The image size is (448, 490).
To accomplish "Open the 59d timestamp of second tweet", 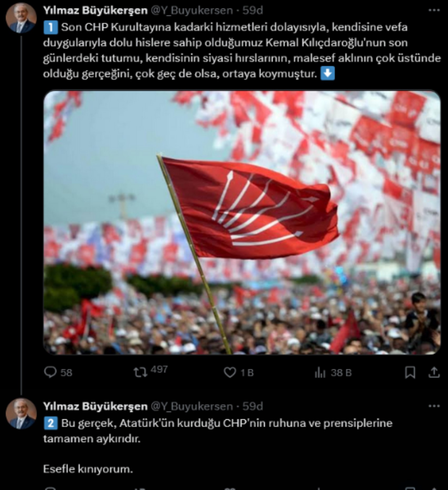I will coord(252,406).
